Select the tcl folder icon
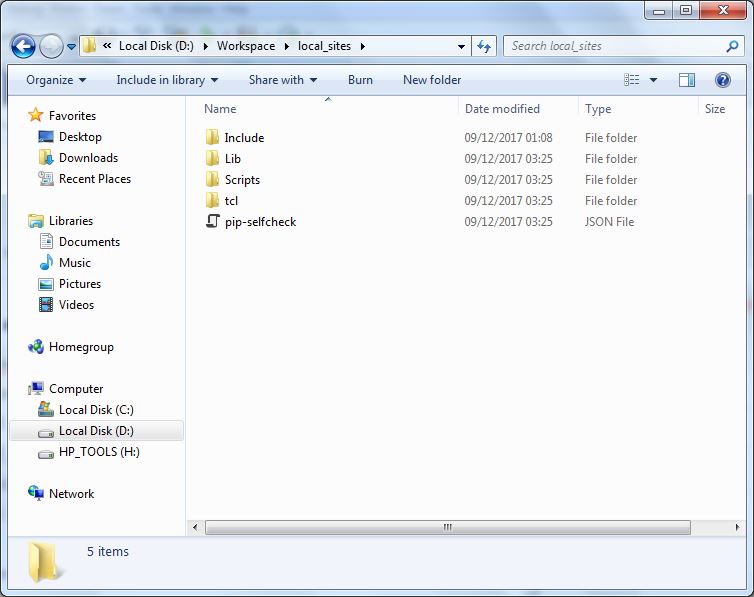754x597 pixels. point(212,200)
